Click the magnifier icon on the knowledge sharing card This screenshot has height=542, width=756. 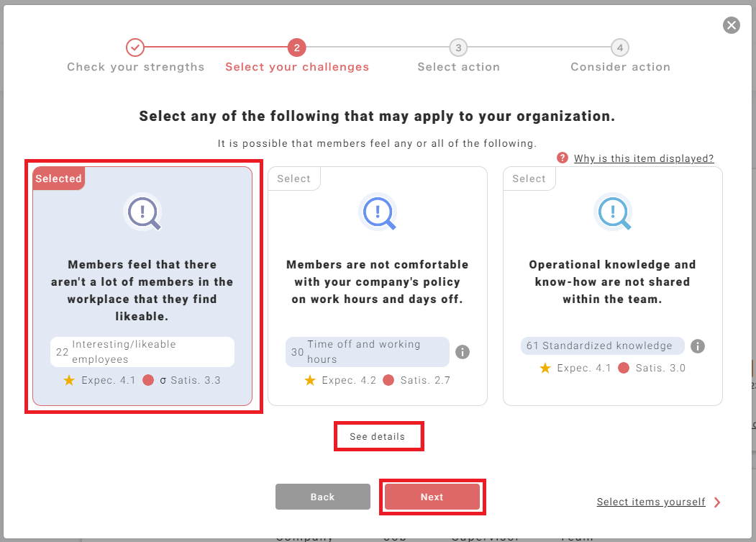click(x=613, y=213)
